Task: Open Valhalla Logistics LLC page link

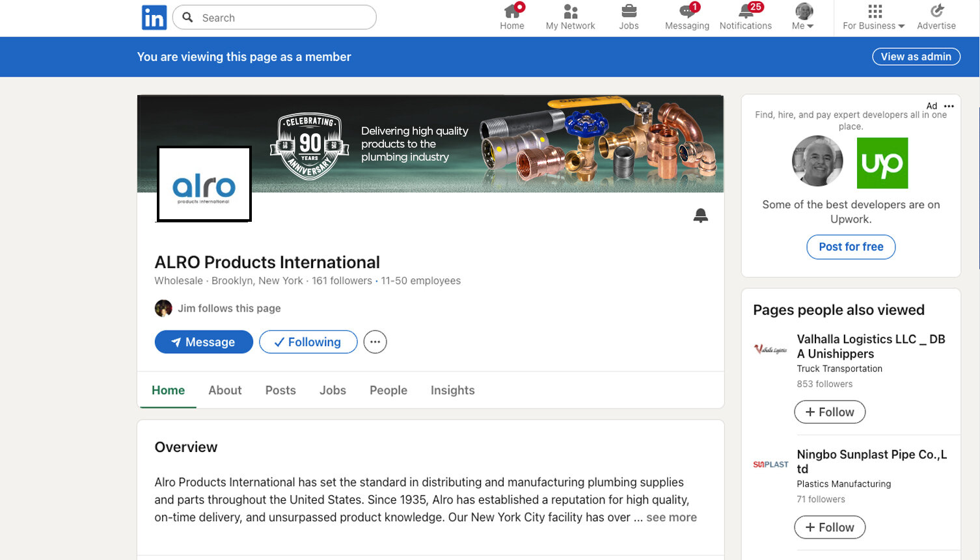Action: [871, 347]
